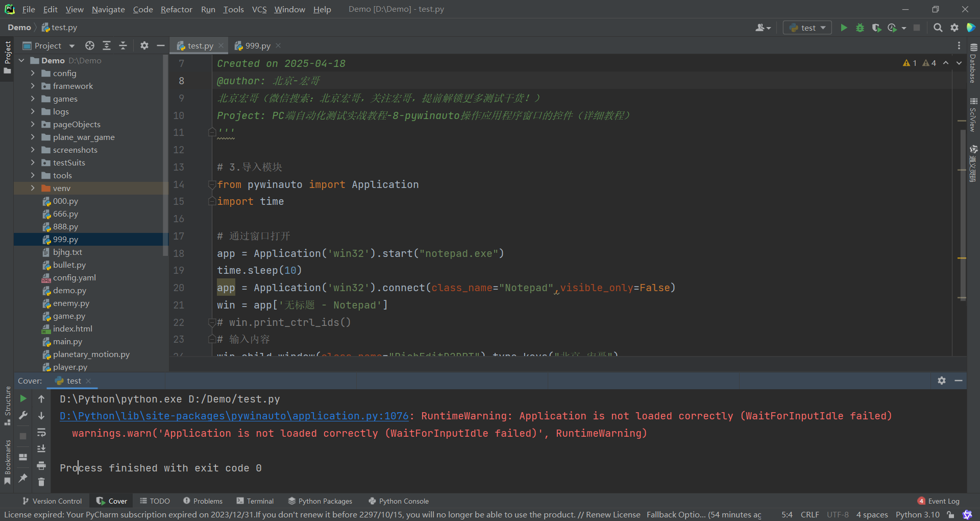Expand all icon in Project panel

[x=107, y=45]
